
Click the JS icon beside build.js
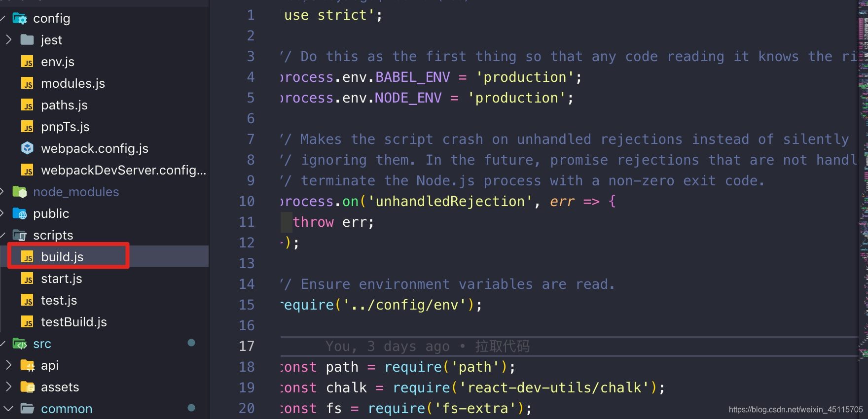point(27,257)
